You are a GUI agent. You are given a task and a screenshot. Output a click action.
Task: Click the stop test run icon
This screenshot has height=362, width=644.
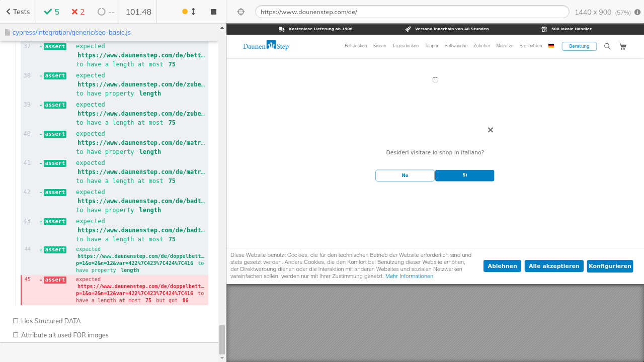tap(213, 12)
